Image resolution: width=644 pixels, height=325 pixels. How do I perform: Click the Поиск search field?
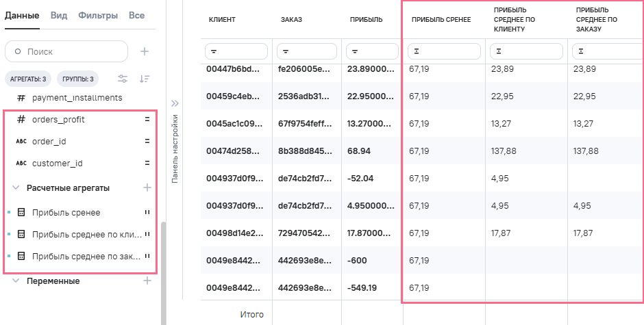coord(66,51)
